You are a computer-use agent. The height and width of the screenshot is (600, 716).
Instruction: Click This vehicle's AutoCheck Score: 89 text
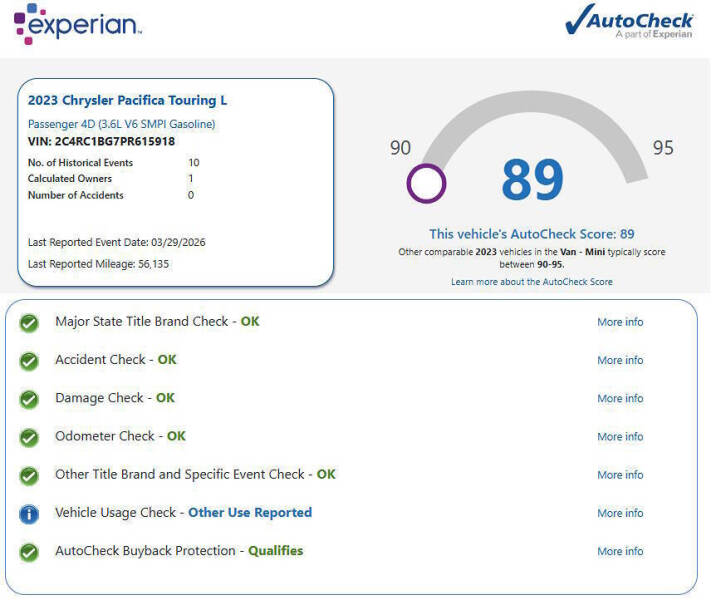pyautogui.click(x=532, y=234)
